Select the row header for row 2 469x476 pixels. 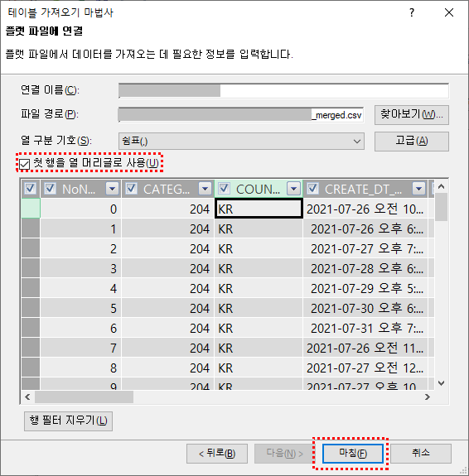(31, 248)
